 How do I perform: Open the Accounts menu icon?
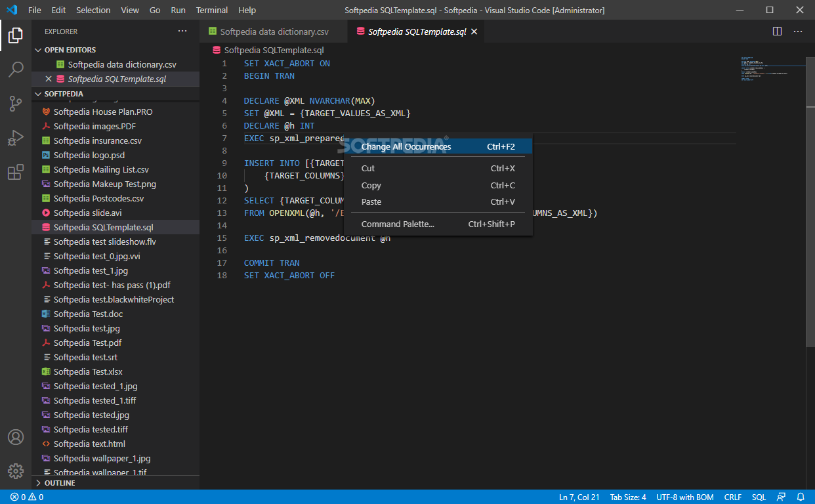coord(16,437)
